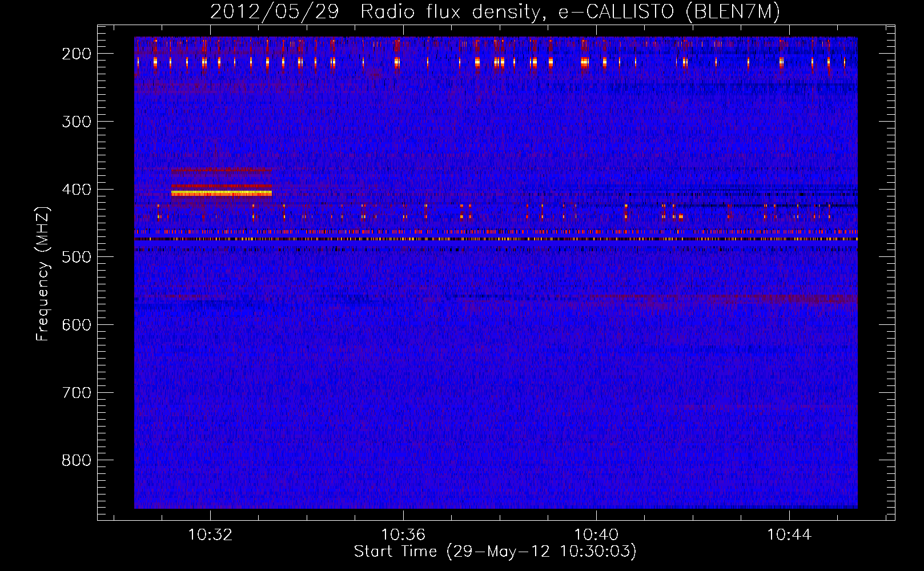Click the bright yellow burst near 400 MHz

[222, 194]
